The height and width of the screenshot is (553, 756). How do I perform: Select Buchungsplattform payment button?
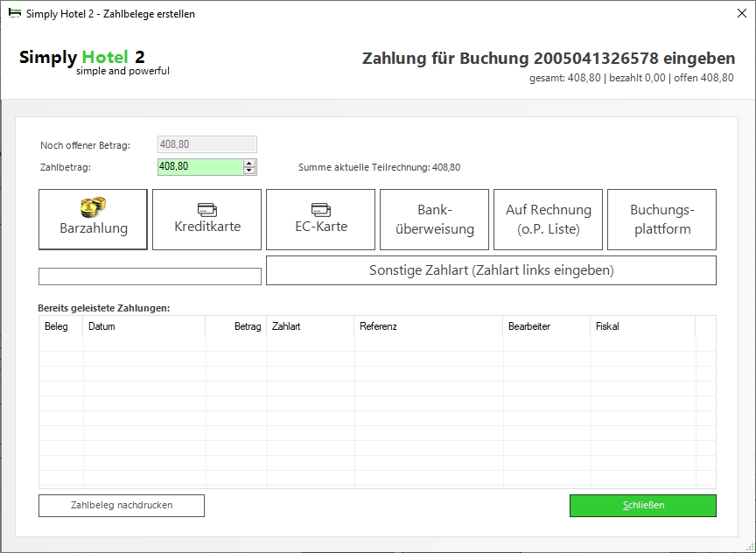(x=662, y=220)
